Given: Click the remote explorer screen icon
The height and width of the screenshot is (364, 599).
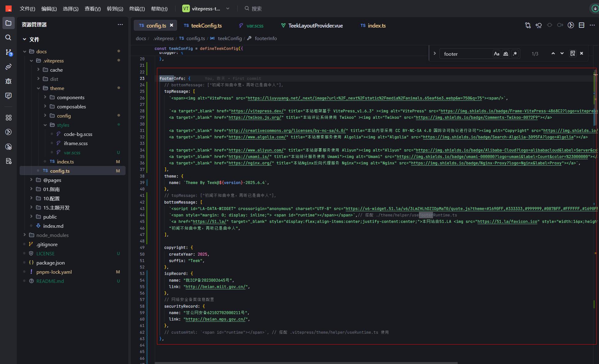Looking at the screenshot, I should (9, 96).
